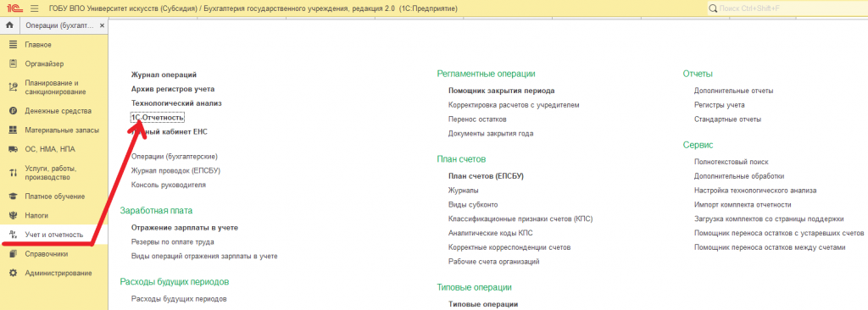The width and height of the screenshot is (868, 310).
Task: Click the Денежные средства section icon
Action: tap(14, 111)
